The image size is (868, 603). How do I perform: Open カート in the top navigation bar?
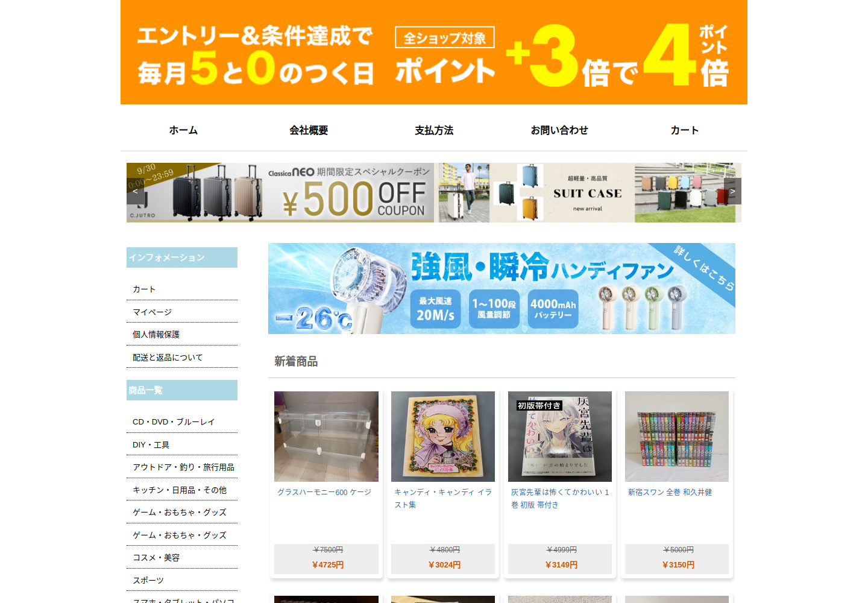685,130
